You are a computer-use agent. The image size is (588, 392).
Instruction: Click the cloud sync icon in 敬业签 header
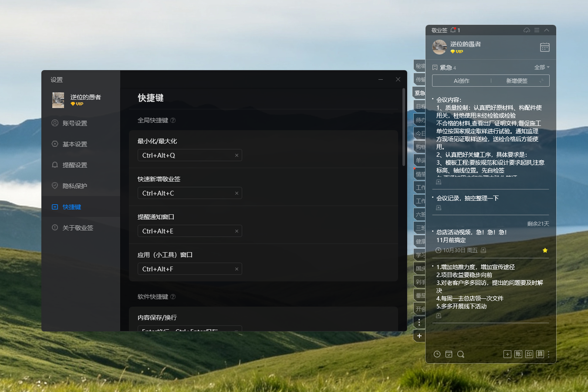527,30
